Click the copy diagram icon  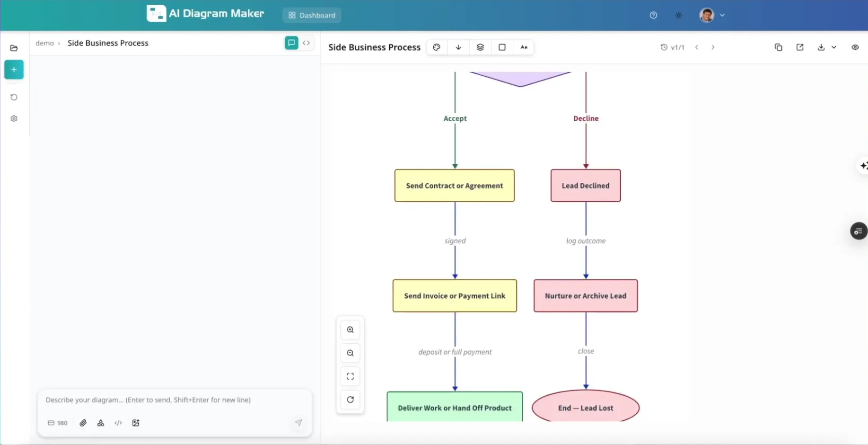(x=779, y=47)
